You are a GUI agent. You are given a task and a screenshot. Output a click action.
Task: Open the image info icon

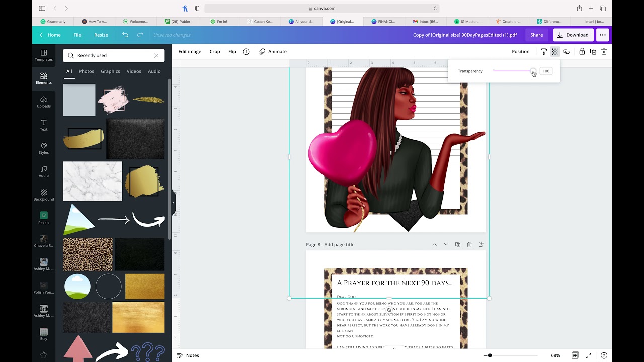point(246,51)
